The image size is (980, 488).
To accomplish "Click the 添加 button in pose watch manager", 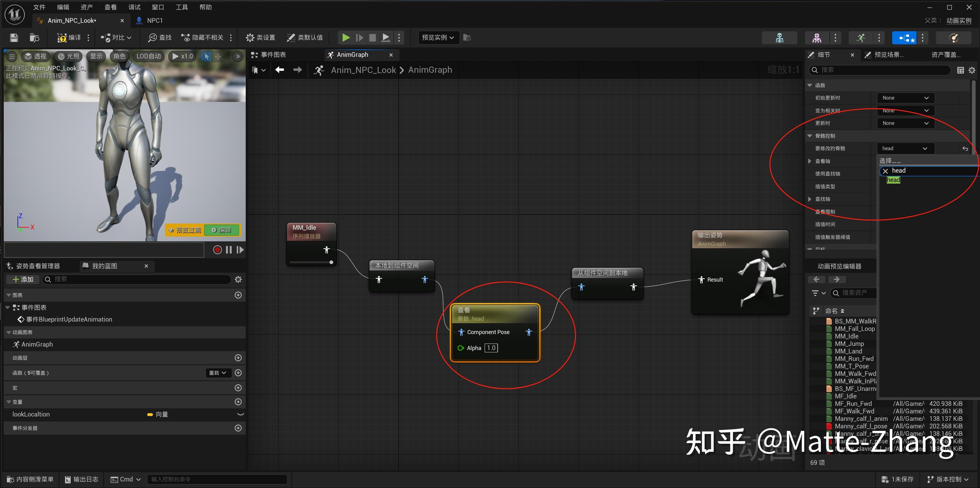I will click(23, 279).
